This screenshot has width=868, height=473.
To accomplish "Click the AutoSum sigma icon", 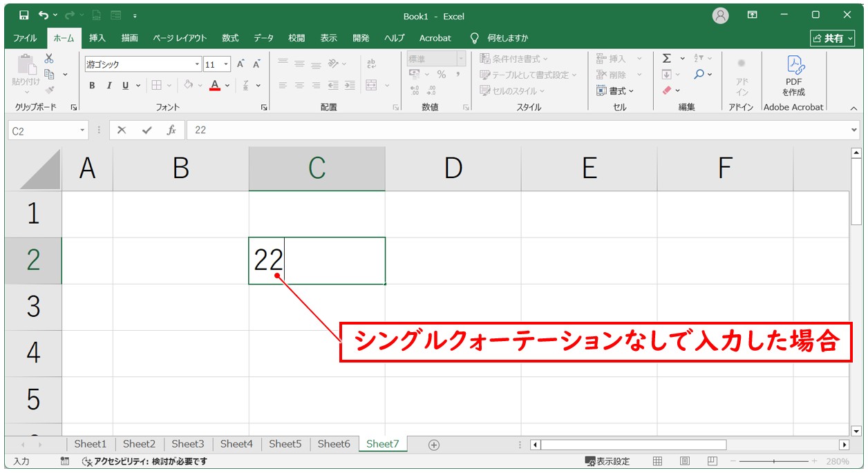I will (667, 59).
